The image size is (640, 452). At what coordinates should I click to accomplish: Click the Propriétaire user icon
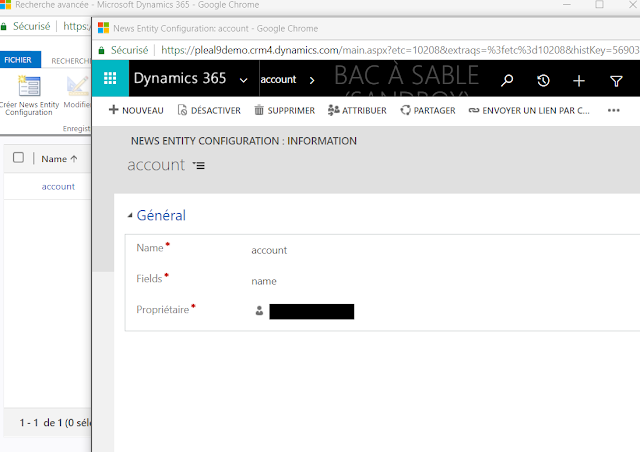259,311
